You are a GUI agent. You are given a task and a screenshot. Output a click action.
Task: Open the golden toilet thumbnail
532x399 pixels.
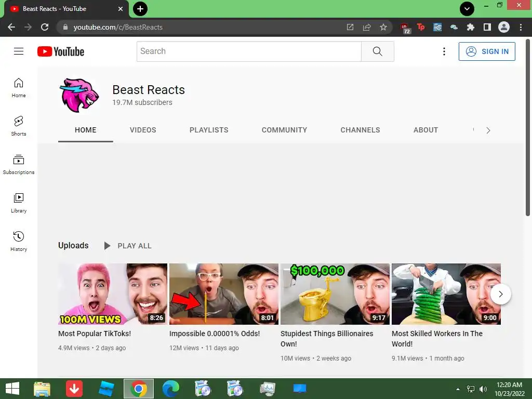click(335, 294)
